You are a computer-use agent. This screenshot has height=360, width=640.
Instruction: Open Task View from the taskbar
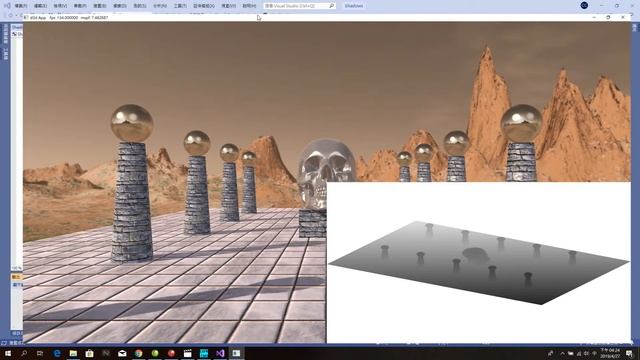point(40,353)
